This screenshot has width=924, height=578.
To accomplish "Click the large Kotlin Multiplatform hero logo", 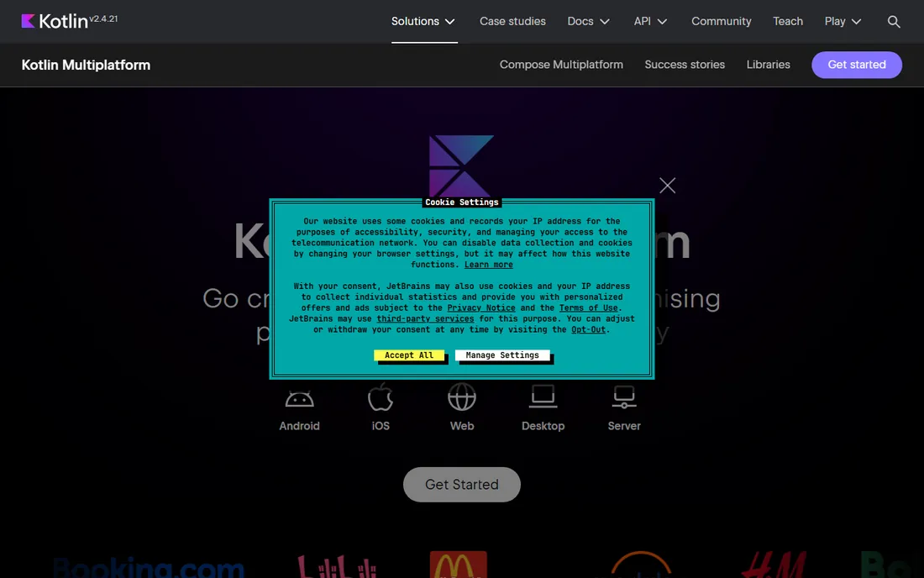I will coord(461,166).
